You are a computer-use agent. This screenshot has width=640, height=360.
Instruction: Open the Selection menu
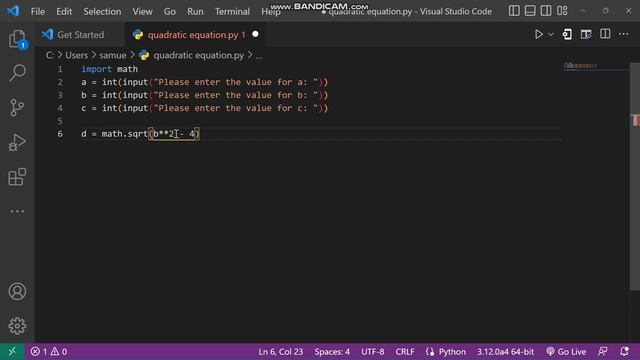click(x=102, y=11)
